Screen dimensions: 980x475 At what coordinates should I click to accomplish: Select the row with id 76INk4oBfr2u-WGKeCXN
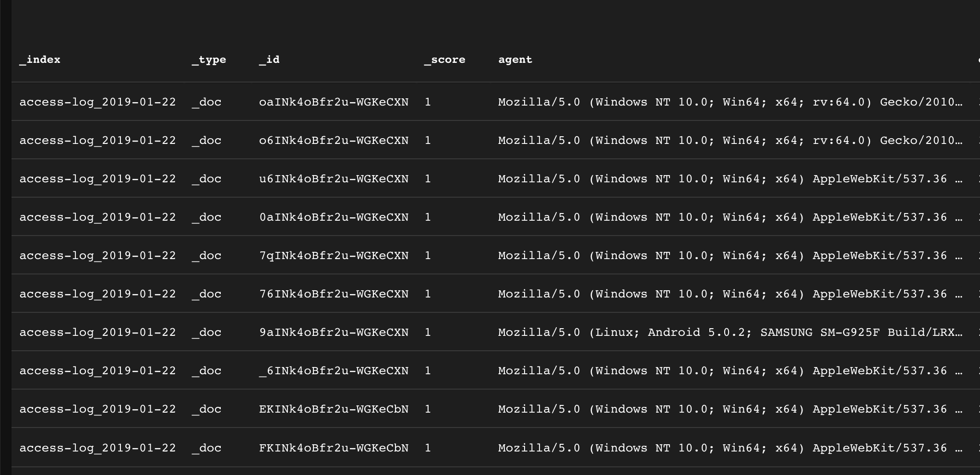495,294
